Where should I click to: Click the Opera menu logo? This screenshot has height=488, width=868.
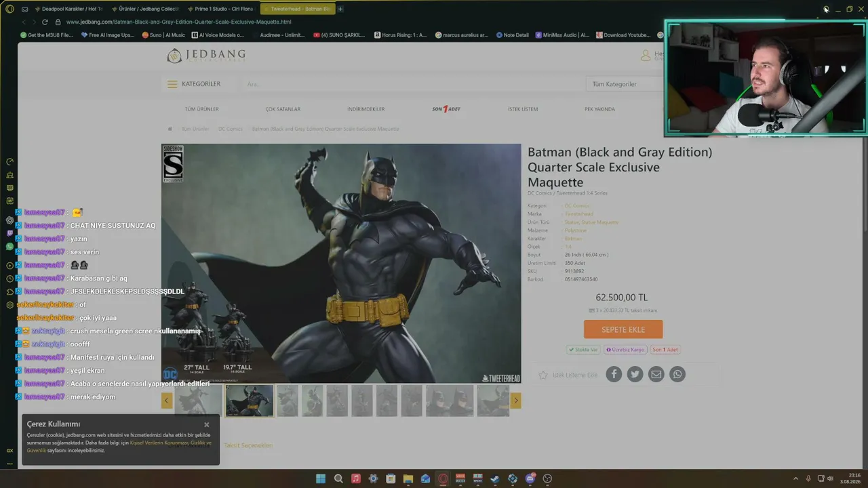click(9, 9)
